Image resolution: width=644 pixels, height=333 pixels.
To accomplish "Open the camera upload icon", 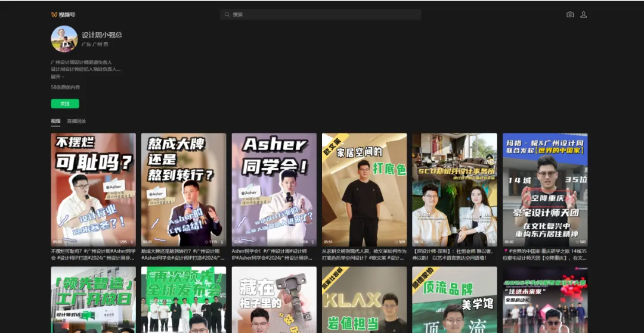I will 569,14.
